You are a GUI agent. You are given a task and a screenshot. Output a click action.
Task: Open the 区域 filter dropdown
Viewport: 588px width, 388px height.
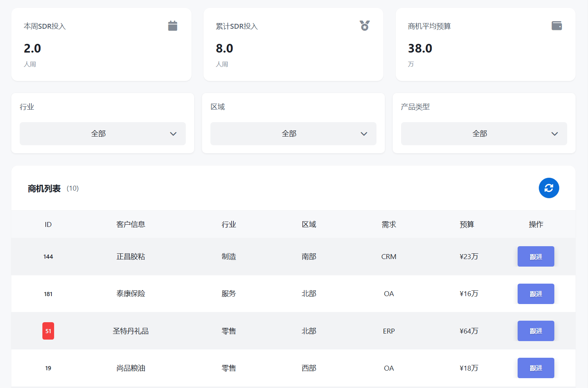click(x=293, y=133)
